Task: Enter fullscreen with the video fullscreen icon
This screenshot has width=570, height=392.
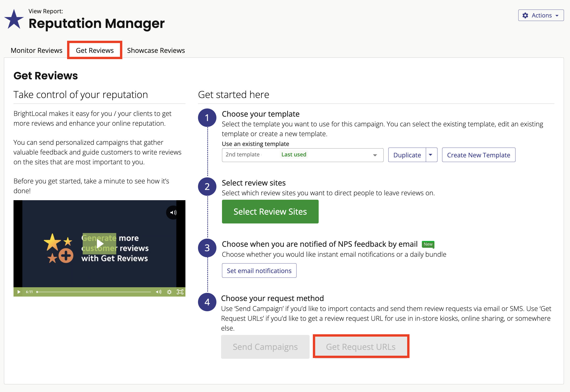Action: (x=180, y=292)
